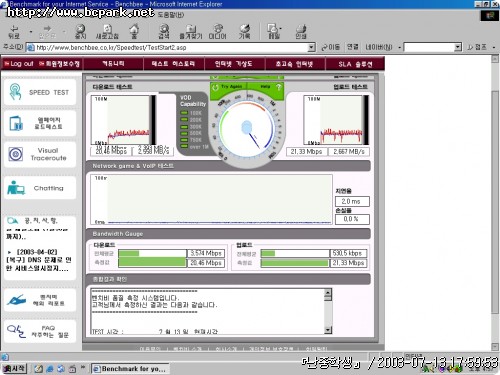Open the Windows Start button
The height and width of the screenshot is (375, 500).
14,369
